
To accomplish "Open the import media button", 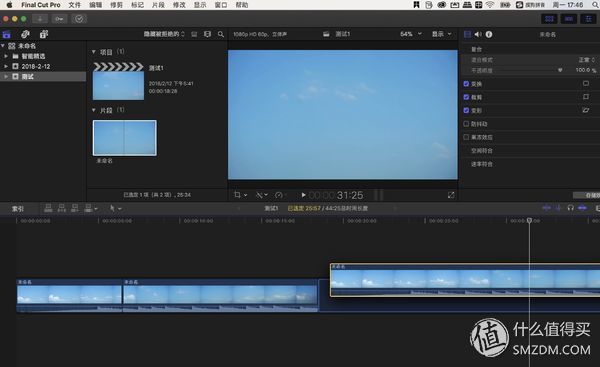I will coord(40,19).
